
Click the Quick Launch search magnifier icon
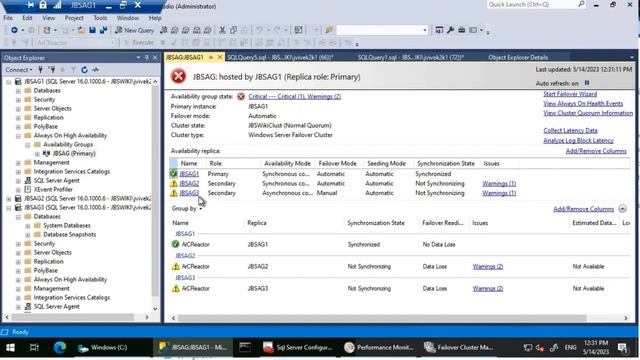click(581, 4)
